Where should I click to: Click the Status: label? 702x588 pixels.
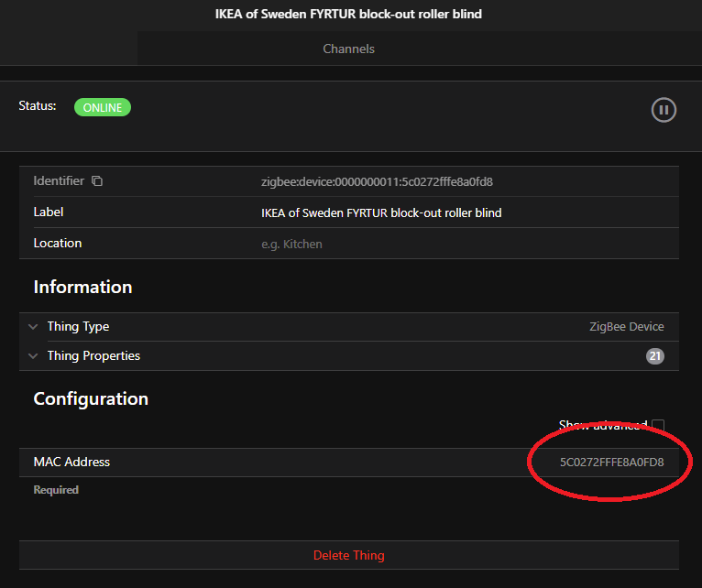coord(38,105)
